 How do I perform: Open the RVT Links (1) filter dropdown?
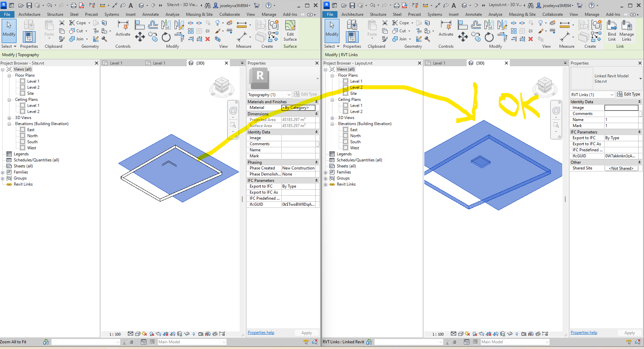click(x=592, y=95)
